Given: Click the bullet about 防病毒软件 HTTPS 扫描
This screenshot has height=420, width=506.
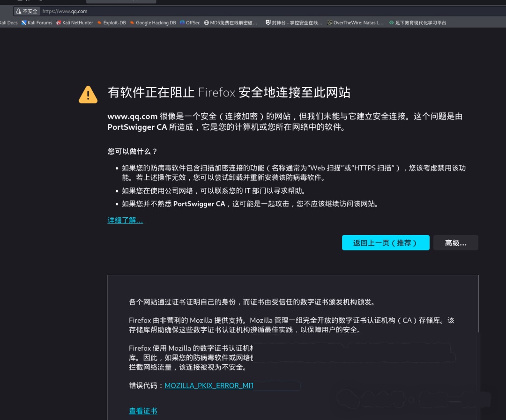Looking at the screenshot, I should (x=294, y=173).
